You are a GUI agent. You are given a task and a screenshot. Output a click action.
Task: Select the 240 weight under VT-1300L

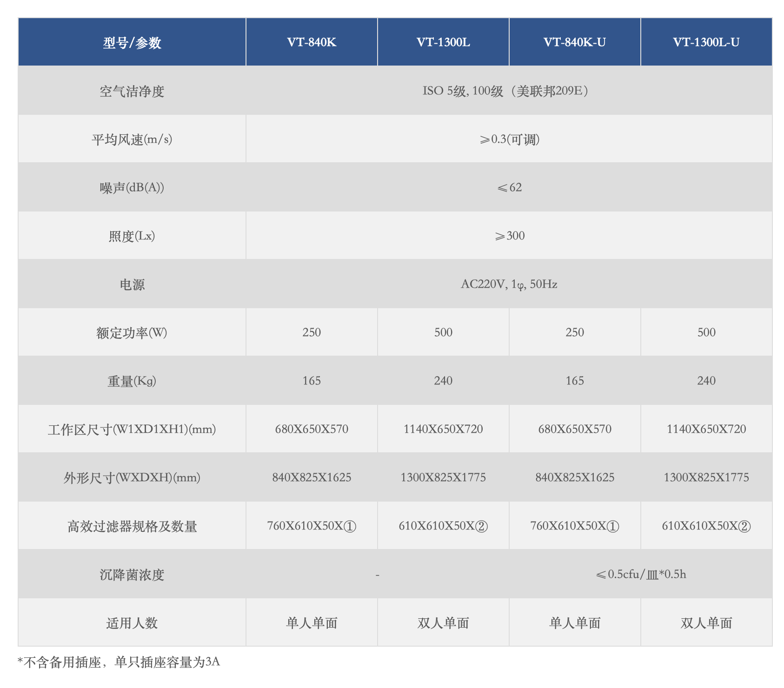coord(442,380)
